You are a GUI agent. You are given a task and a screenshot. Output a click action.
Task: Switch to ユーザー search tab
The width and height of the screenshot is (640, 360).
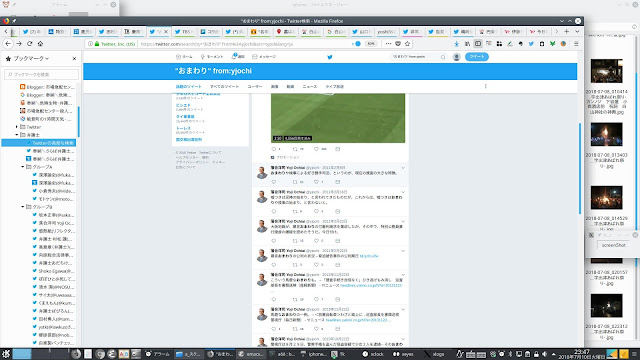tap(255, 87)
